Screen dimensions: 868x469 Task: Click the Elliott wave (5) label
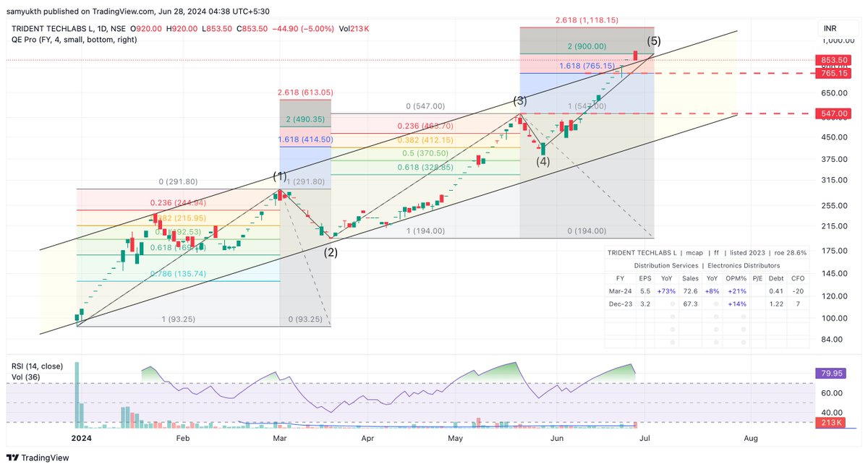tap(655, 41)
